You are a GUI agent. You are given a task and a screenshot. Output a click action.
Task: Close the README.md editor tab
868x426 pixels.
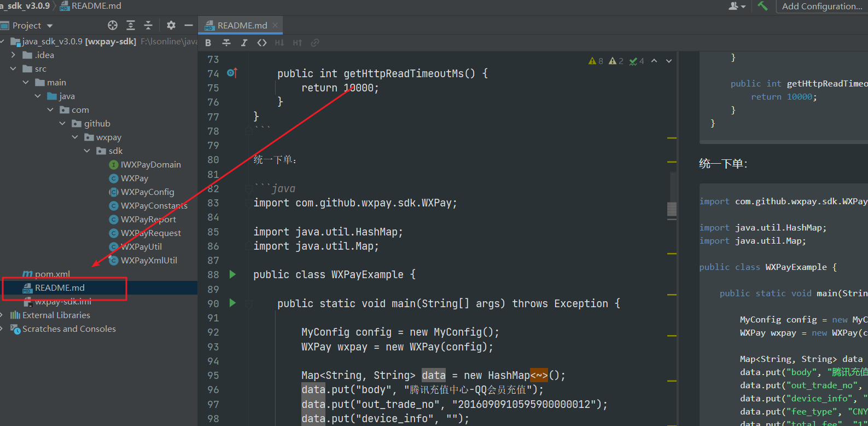point(275,25)
